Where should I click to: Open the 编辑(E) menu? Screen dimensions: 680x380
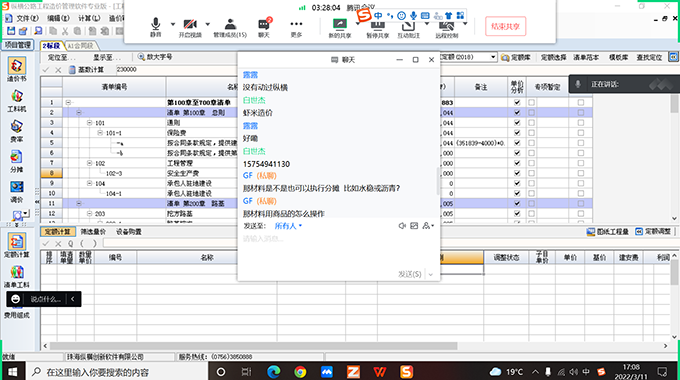pyautogui.click(x=58, y=18)
